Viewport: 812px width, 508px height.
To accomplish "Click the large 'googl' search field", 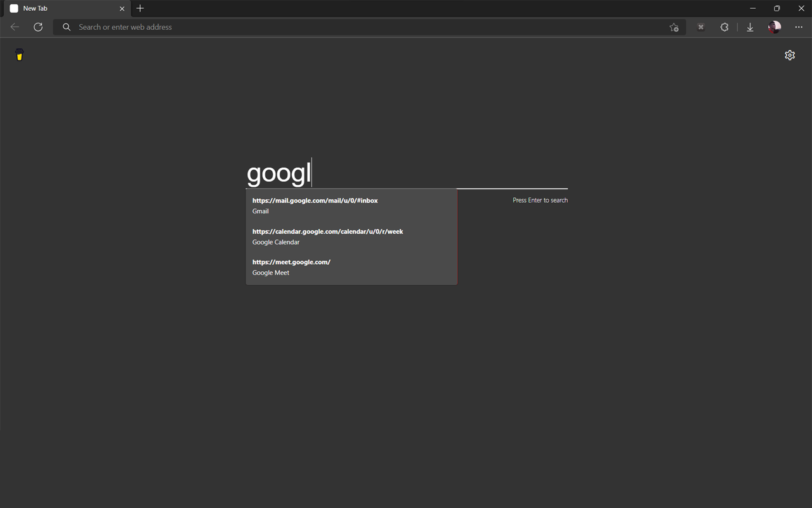I will coord(407,173).
